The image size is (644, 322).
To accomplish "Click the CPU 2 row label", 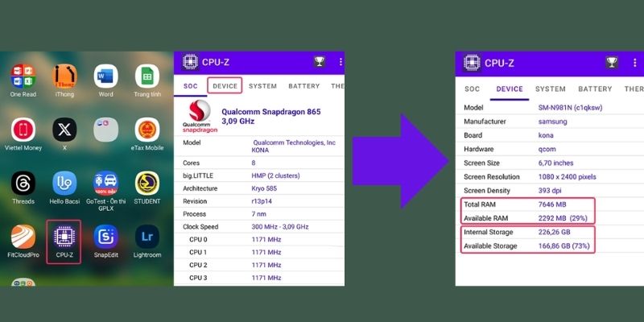I will point(198,265).
